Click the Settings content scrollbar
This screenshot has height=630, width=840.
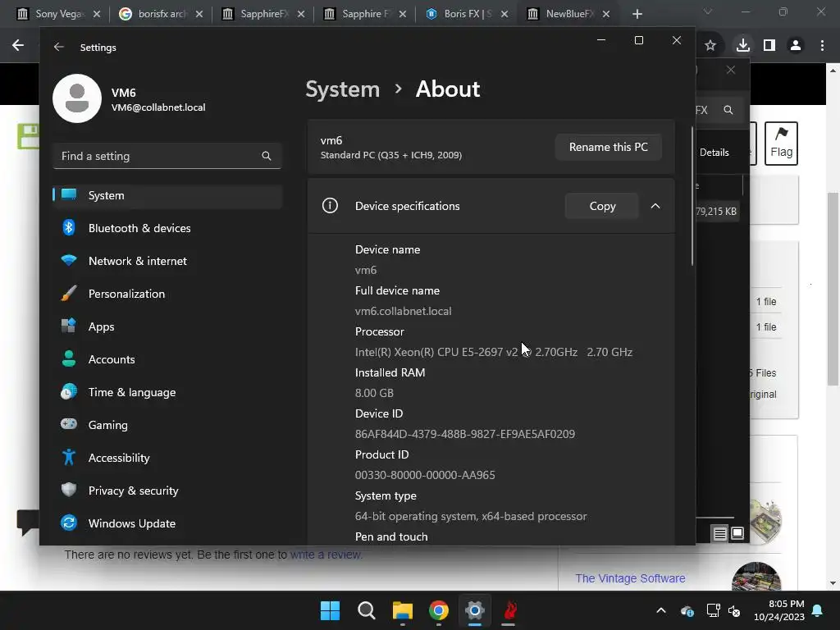(692, 197)
